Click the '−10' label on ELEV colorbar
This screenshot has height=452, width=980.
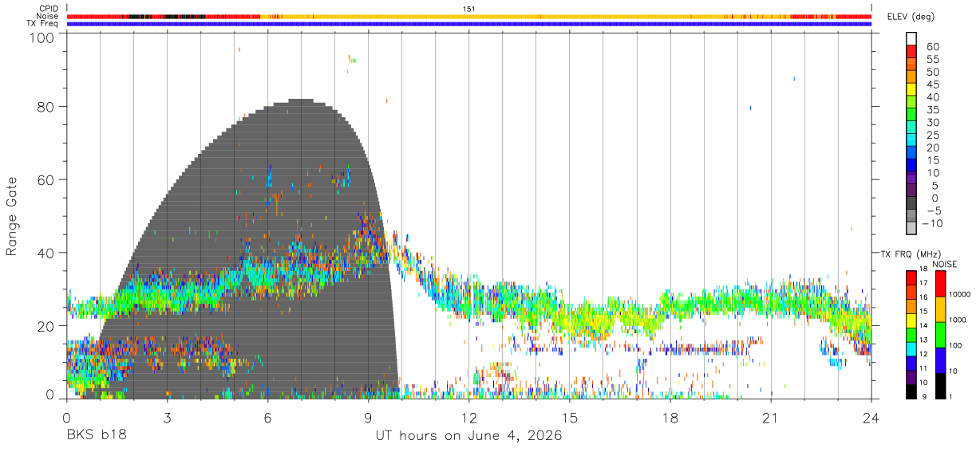pos(931,224)
